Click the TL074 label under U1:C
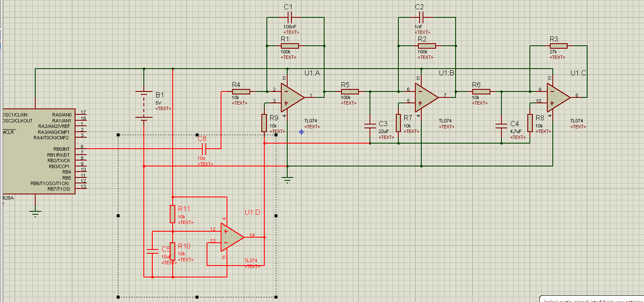 click(577, 121)
